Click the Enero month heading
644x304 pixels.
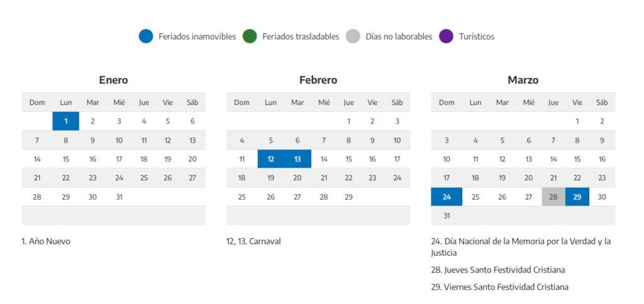(x=113, y=80)
